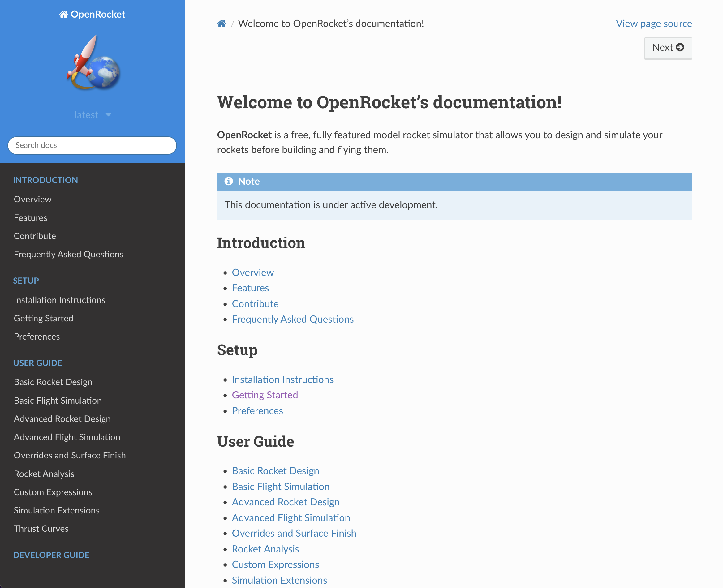The width and height of the screenshot is (723, 588).
Task: Select Rocket Analysis in sidebar navigation
Action: point(44,474)
